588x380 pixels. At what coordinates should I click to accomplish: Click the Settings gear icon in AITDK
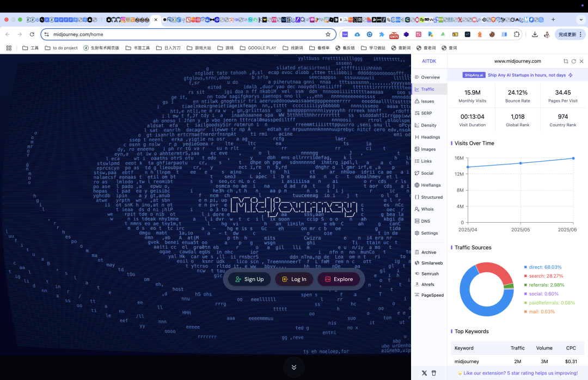coord(417,234)
